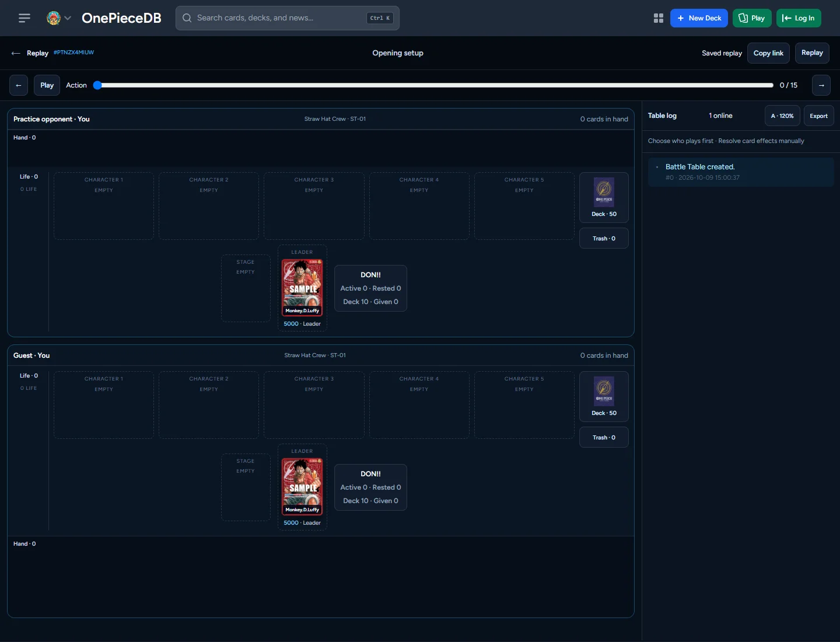Viewport: 840px width, 642px height.
Task: Go to the OnePieceDB home logo
Action: point(121,18)
